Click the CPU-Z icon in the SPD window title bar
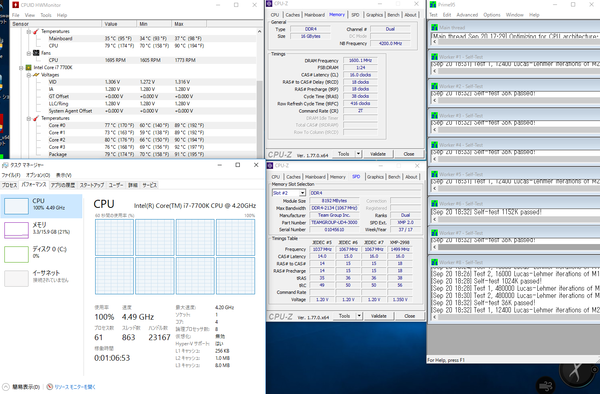 point(270,166)
